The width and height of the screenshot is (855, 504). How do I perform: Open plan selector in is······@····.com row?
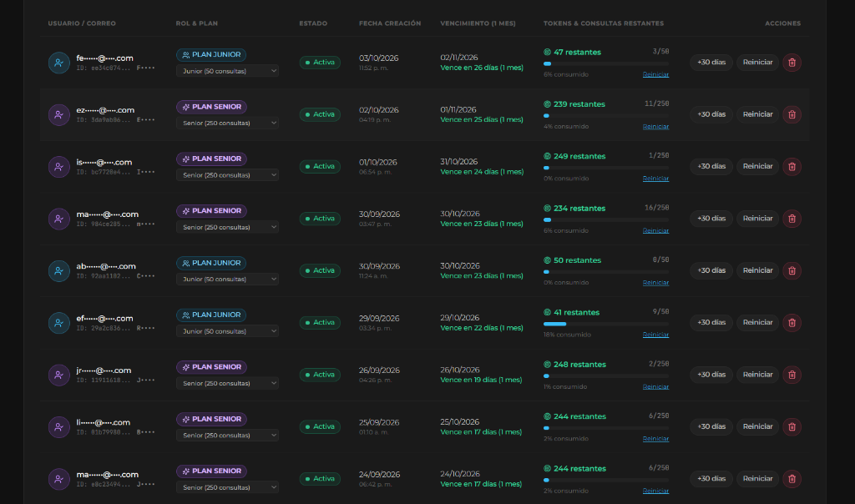click(x=227, y=175)
